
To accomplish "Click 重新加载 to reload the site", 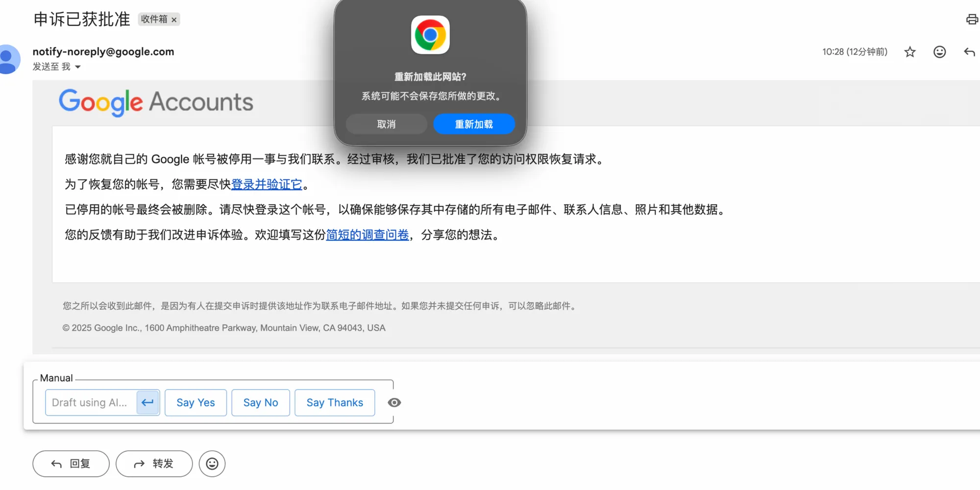I will tap(474, 124).
